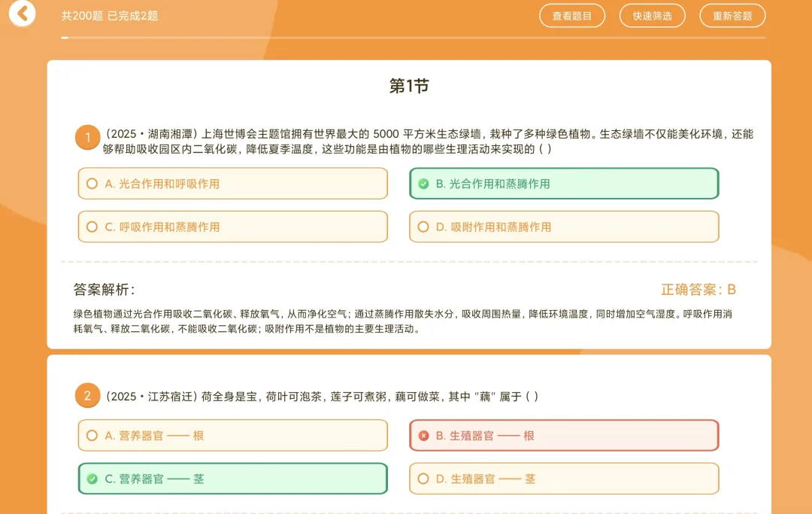Select option A. 光合作用和呼吸作用
The height and width of the screenshot is (514, 812).
point(232,184)
